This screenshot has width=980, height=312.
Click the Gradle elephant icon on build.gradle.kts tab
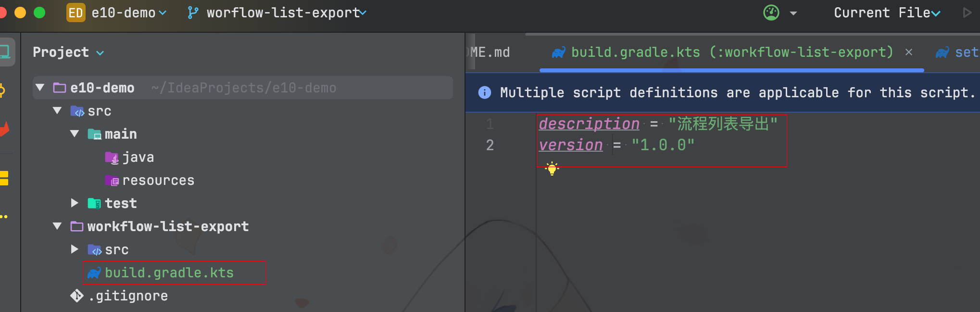(558, 52)
